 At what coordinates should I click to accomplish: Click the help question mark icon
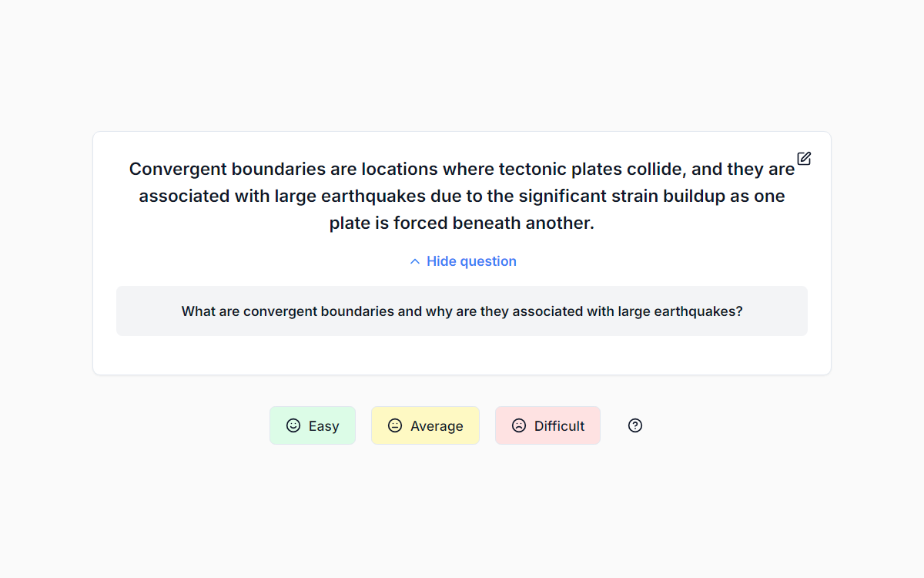(x=635, y=425)
